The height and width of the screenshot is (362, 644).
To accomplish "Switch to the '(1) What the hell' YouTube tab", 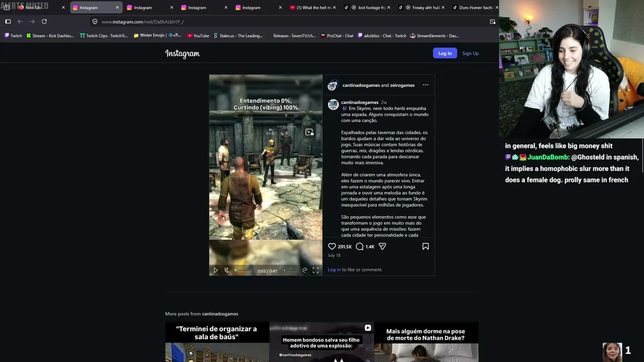I will point(313,8).
